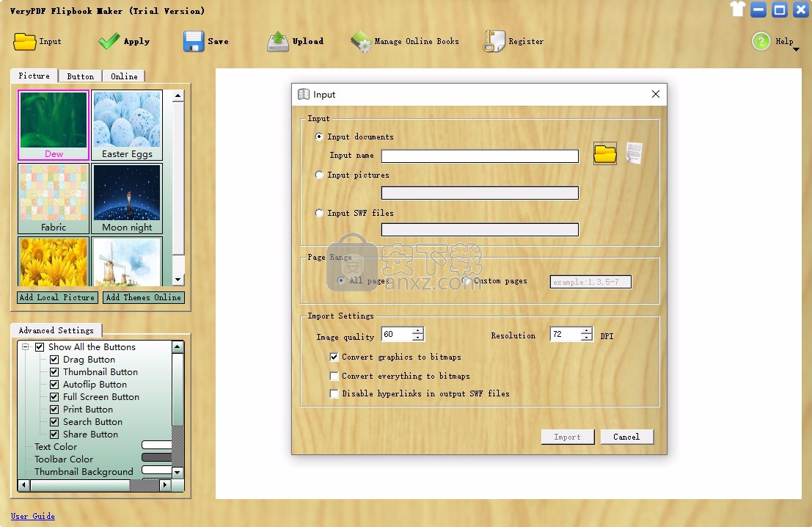This screenshot has height=527, width=812.
Task: Toggle Convert graphics to bitmaps checkbox
Action: click(334, 357)
